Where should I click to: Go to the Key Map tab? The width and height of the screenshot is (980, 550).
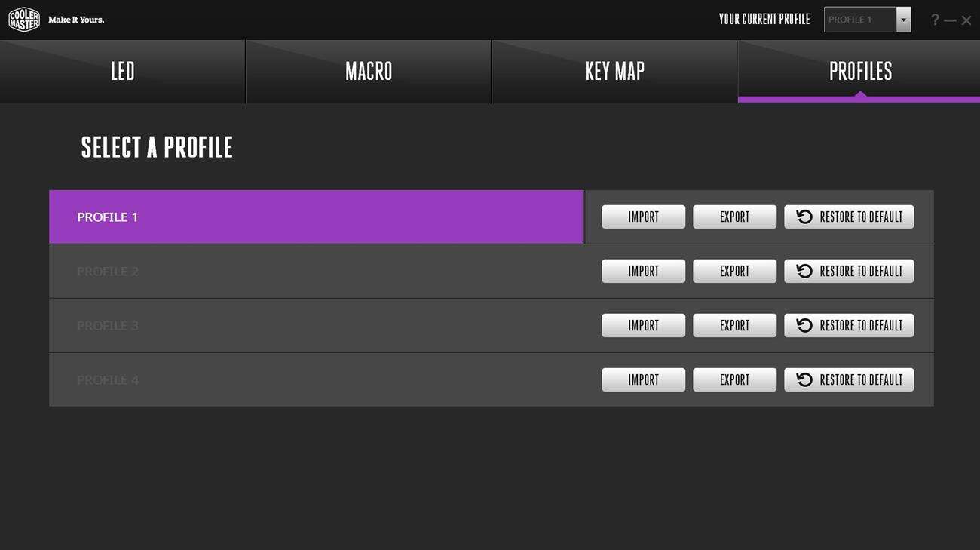click(x=614, y=72)
